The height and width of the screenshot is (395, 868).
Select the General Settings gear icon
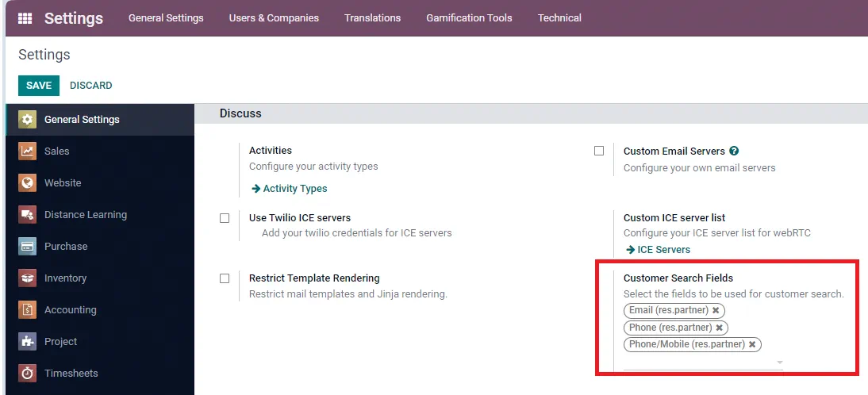coord(27,120)
